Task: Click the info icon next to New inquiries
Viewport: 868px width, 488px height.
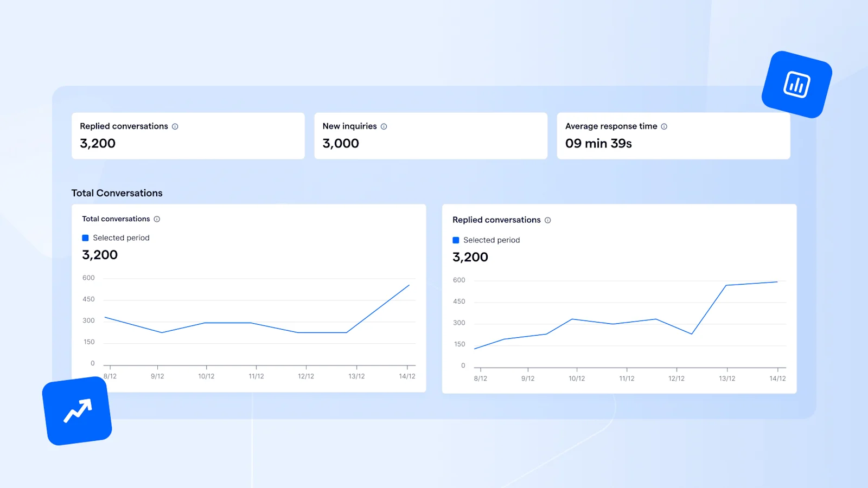Action: (x=385, y=126)
